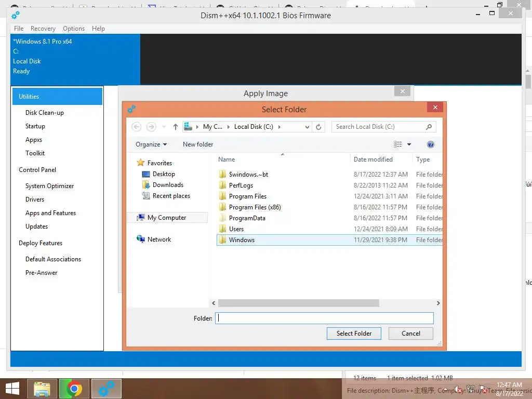Screen dimensions: 532x399
Task: Refresh the Local Disk (C:) folder listing
Action: pos(318,127)
